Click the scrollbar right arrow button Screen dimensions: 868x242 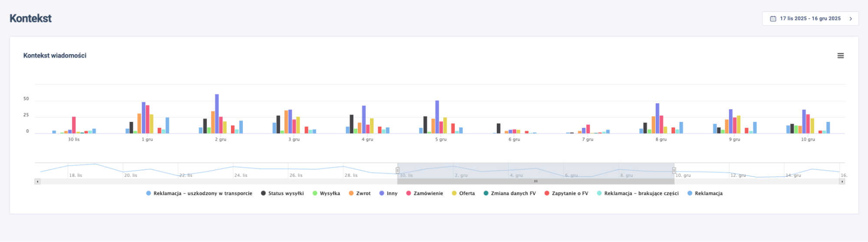pyautogui.click(x=842, y=182)
